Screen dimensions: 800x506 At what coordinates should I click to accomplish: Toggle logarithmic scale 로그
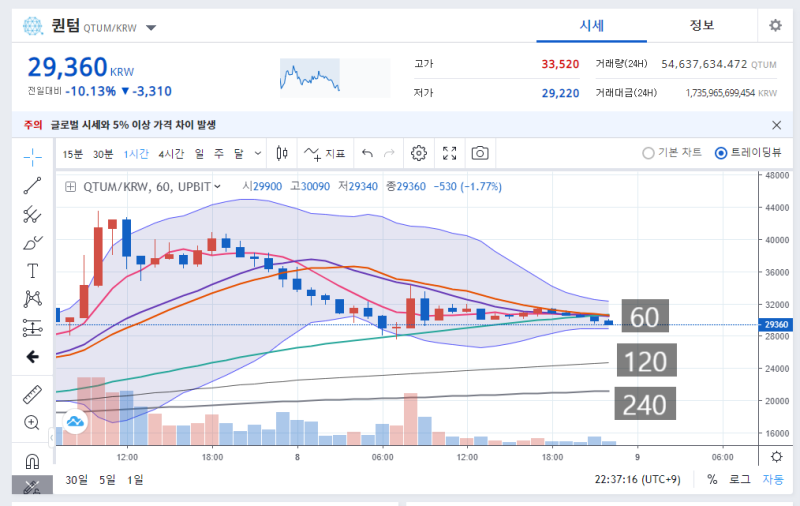(x=739, y=479)
